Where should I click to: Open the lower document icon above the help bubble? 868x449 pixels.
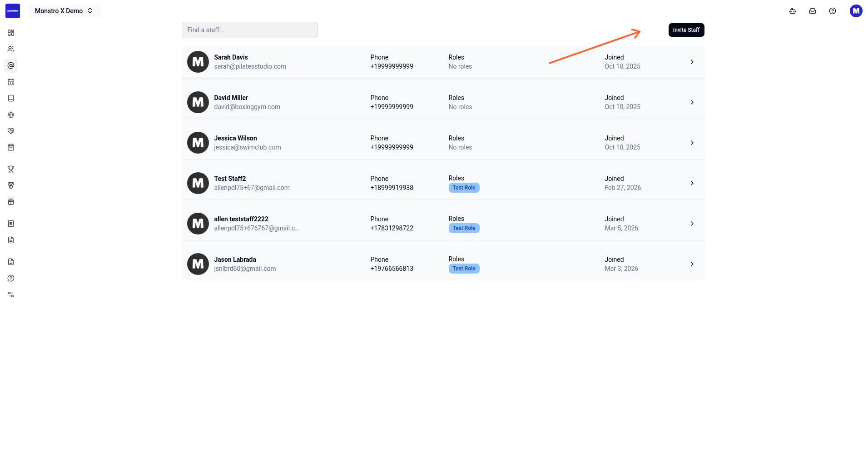coord(11,262)
